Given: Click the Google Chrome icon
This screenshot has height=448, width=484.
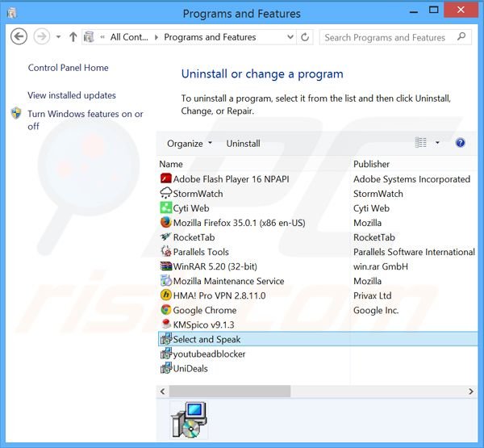Looking at the screenshot, I should coord(165,310).
